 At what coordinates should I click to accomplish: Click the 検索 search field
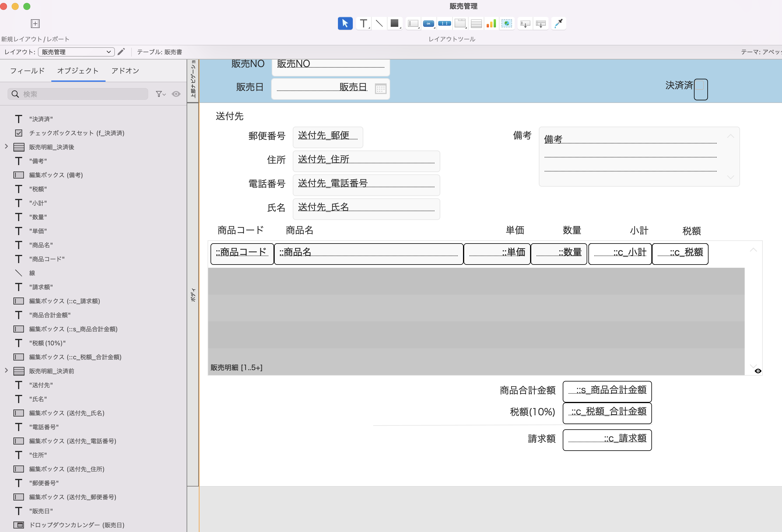click(x=77, y=94)
